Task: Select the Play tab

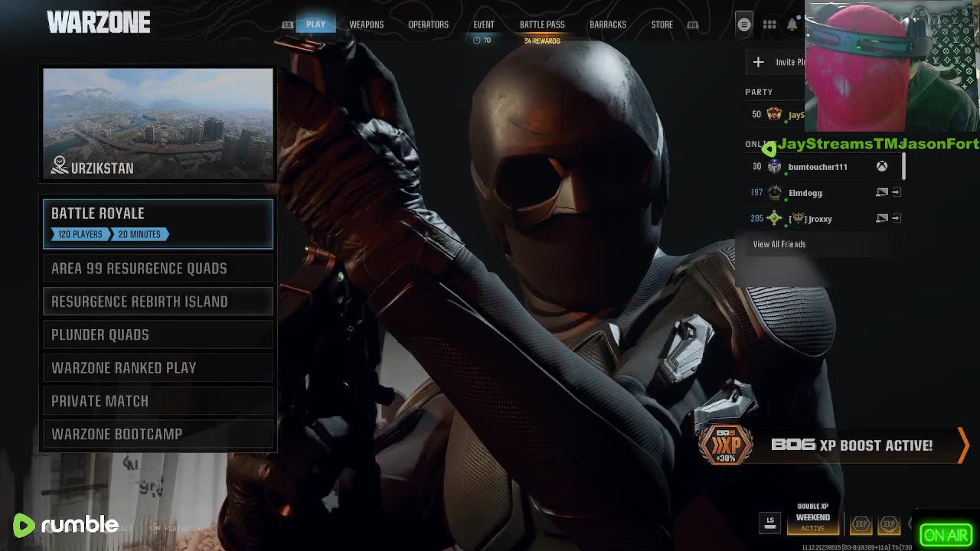Action: (315, 24)
